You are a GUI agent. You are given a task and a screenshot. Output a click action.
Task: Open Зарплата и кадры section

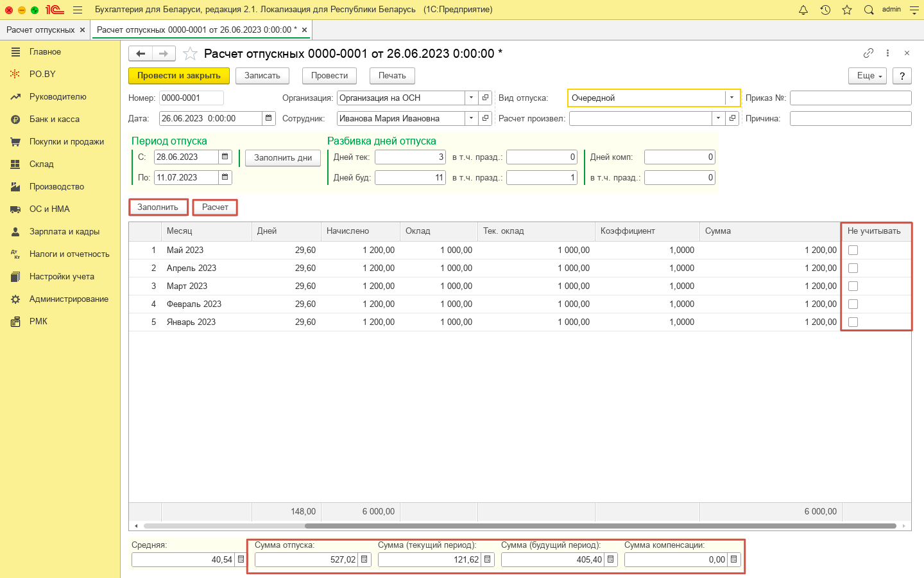coord(64,231)
